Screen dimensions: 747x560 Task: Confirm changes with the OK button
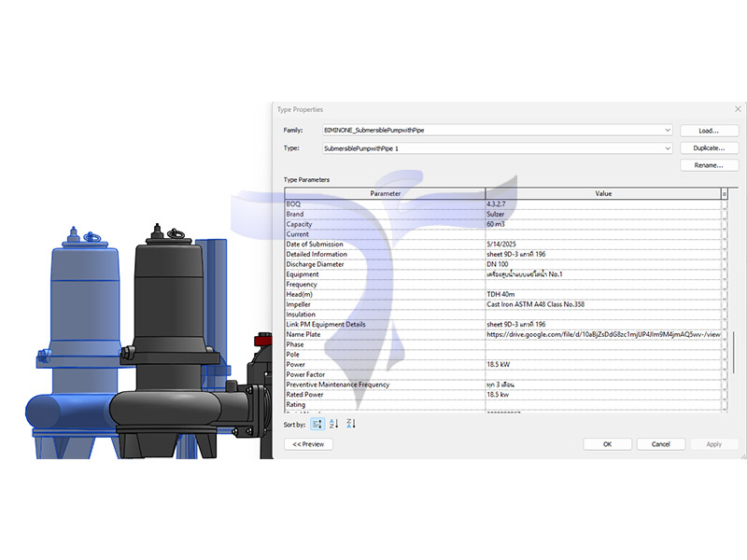pos(608,444)
